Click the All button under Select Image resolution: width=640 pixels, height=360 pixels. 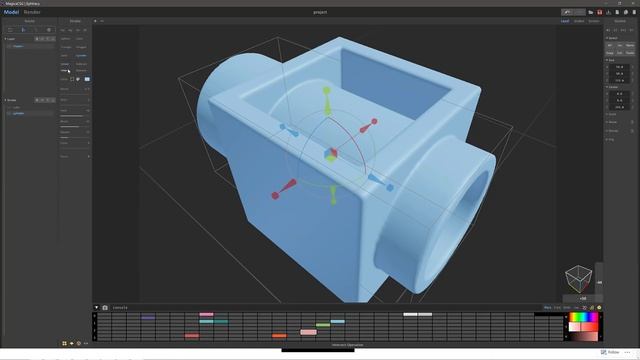610,45
